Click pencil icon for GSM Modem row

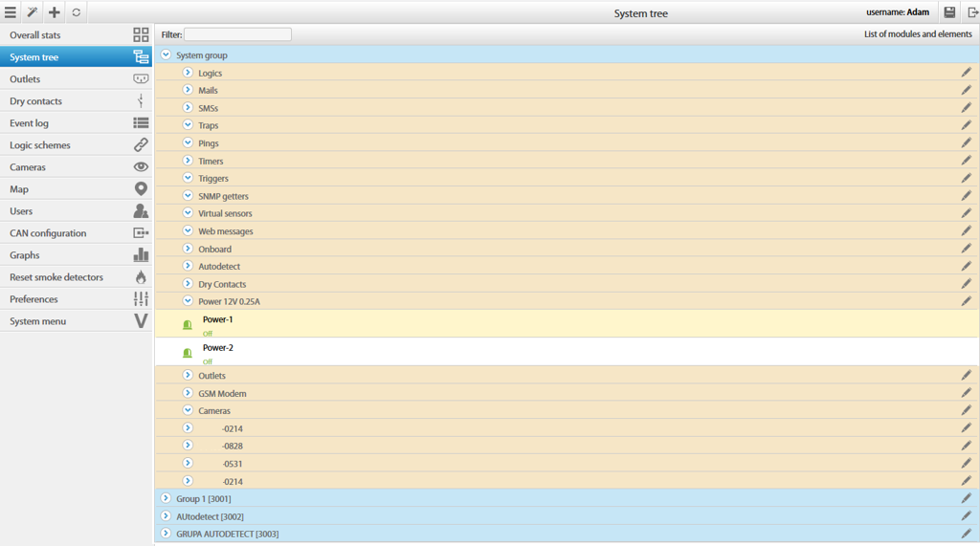(967, 393)
